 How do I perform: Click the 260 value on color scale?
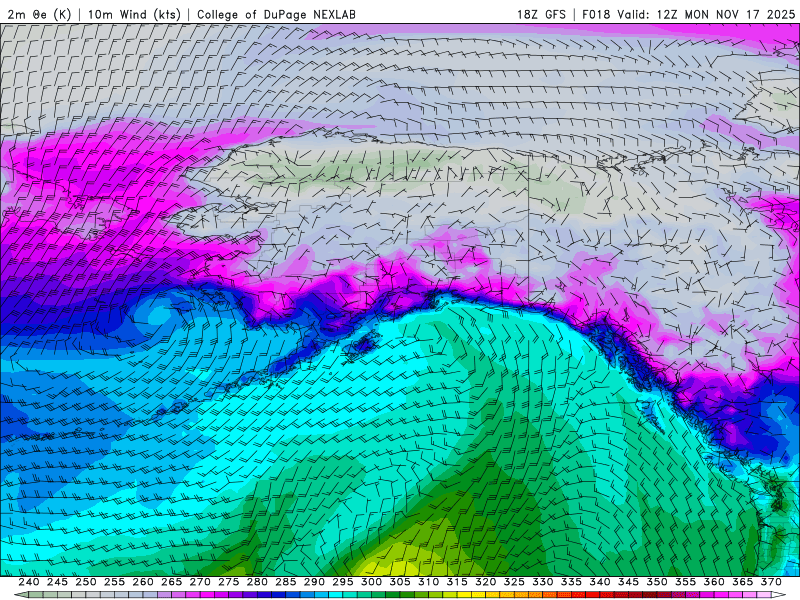pos(143,582)
